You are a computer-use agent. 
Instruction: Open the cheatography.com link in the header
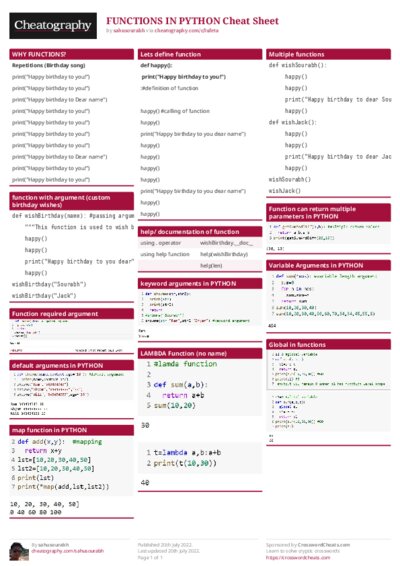pyautogui.click(x=187, y=31)
